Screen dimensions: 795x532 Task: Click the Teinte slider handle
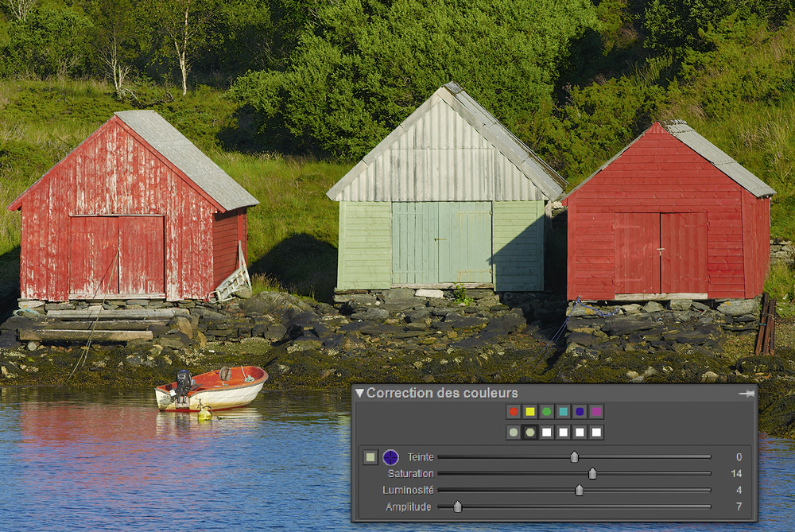click(x=574, y=457)
